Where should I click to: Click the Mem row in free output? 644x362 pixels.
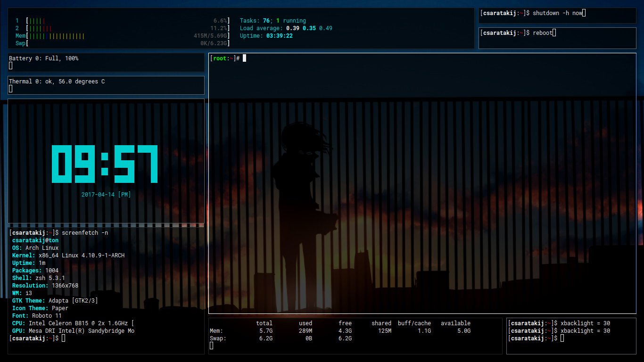[339, 331]
